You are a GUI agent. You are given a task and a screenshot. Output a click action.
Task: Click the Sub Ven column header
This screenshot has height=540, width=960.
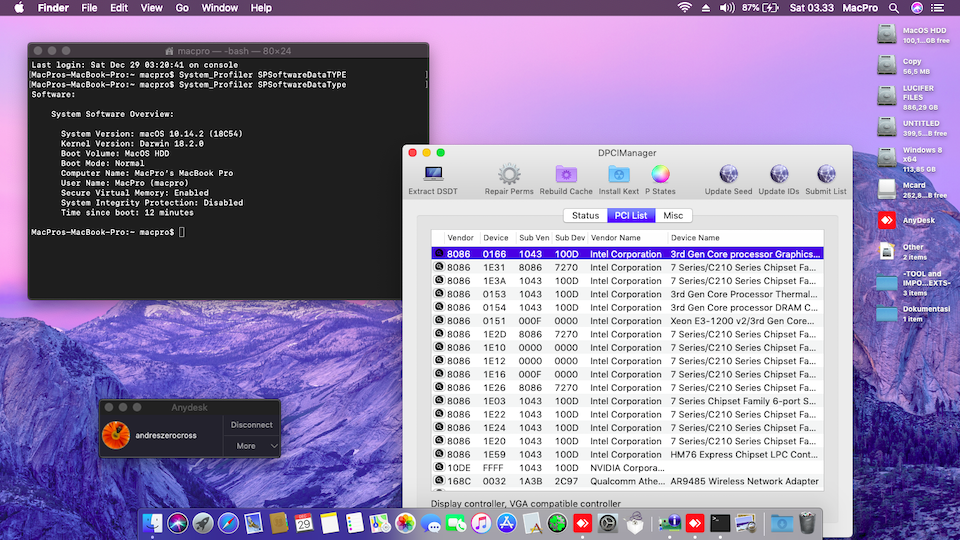coord(534,238)
